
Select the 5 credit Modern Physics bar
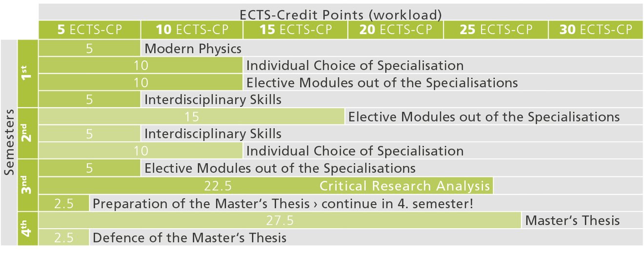(x=89, y=49)
